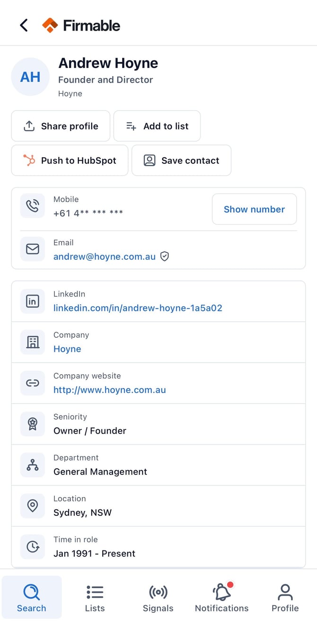
Task: Tap the envelope email icon
Action: [x=33, y=249]
